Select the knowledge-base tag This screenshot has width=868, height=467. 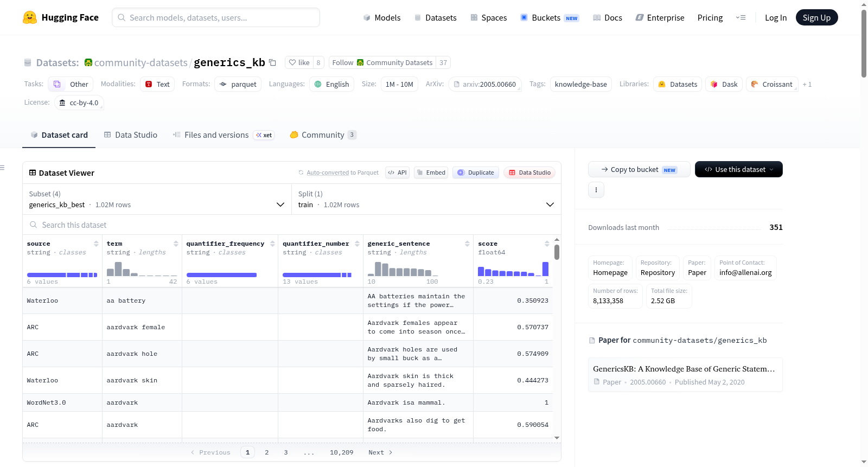[x=581, y=84]
